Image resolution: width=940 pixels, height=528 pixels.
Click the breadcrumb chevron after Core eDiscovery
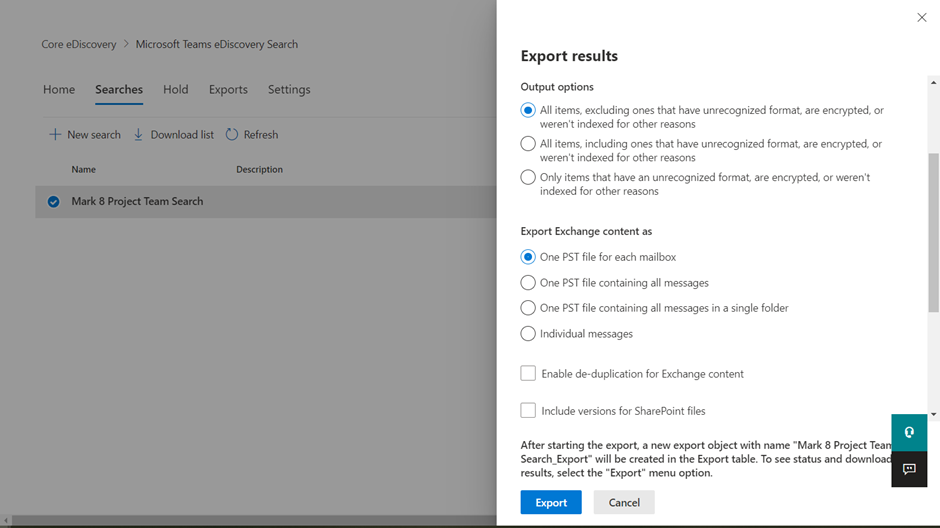coord(126,44)
